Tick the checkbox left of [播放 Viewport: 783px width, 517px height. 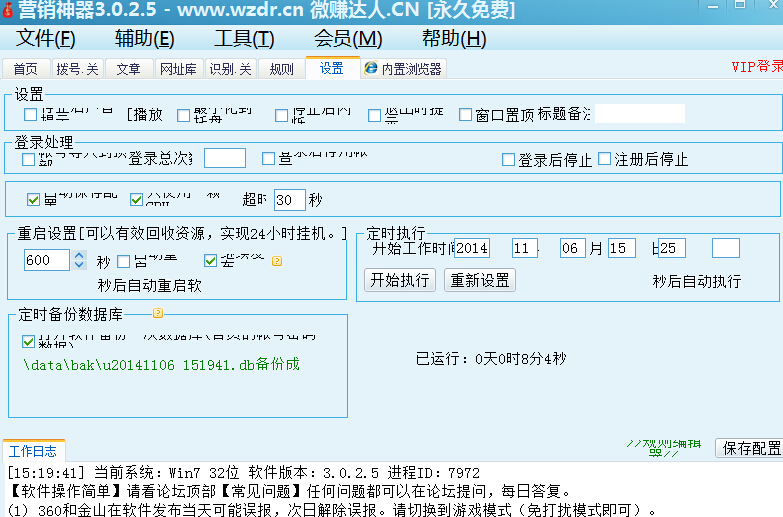30,114
